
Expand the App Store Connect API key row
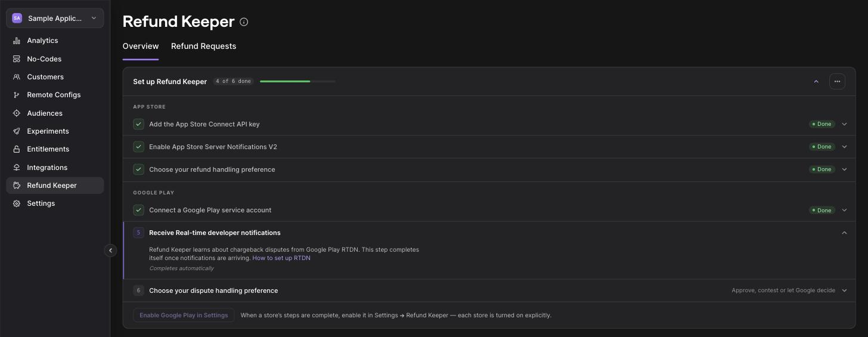[844, 124]
